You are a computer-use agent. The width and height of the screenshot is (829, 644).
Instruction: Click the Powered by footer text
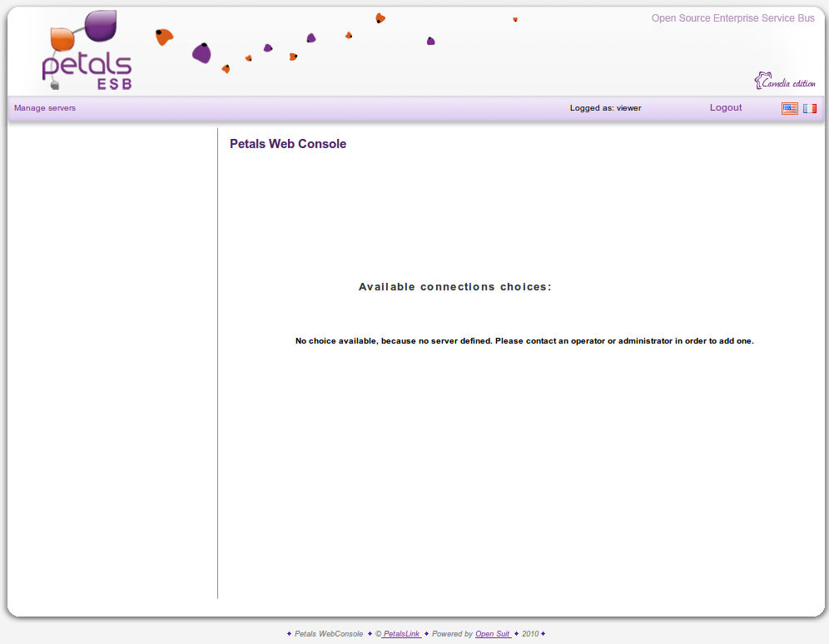[x=452, y=634]
